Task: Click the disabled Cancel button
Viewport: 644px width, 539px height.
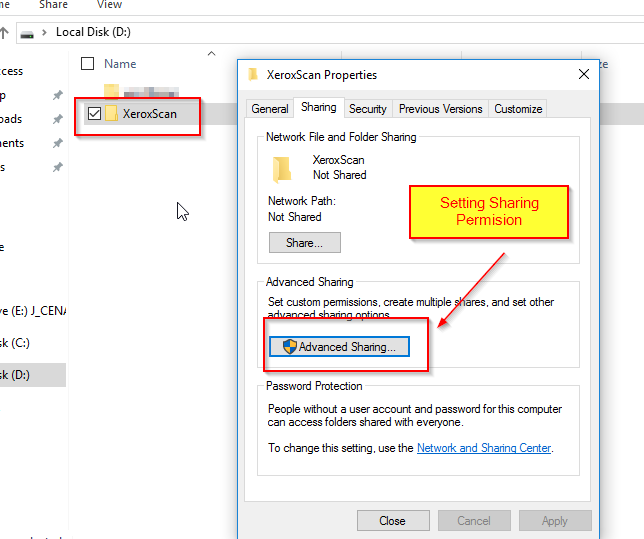Action: point(474,521)
